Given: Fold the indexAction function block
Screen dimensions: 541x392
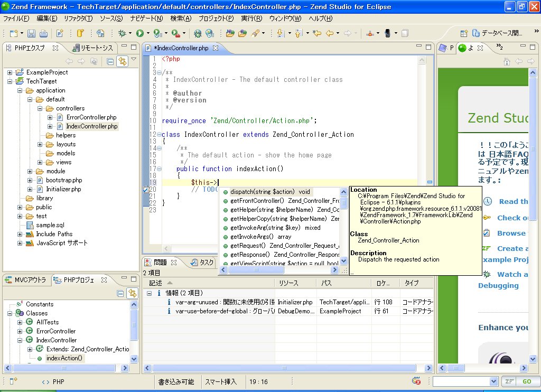Looking at the screenshot, I should 160,169.
